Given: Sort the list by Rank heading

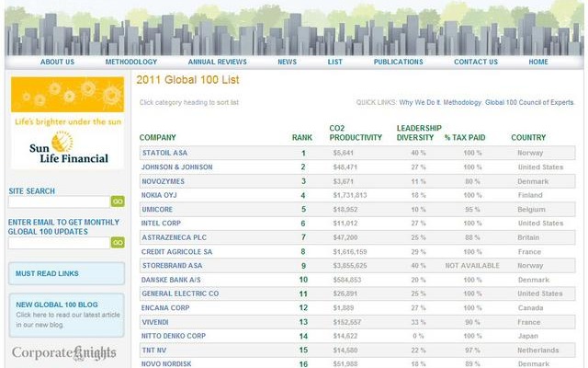Looking at the screenshot, I should 302,137.
